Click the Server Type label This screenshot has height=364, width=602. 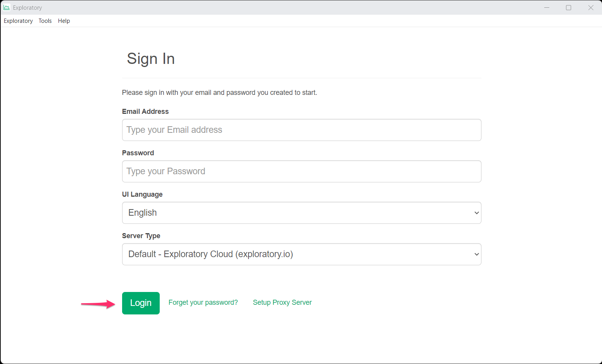pos(141,236)
